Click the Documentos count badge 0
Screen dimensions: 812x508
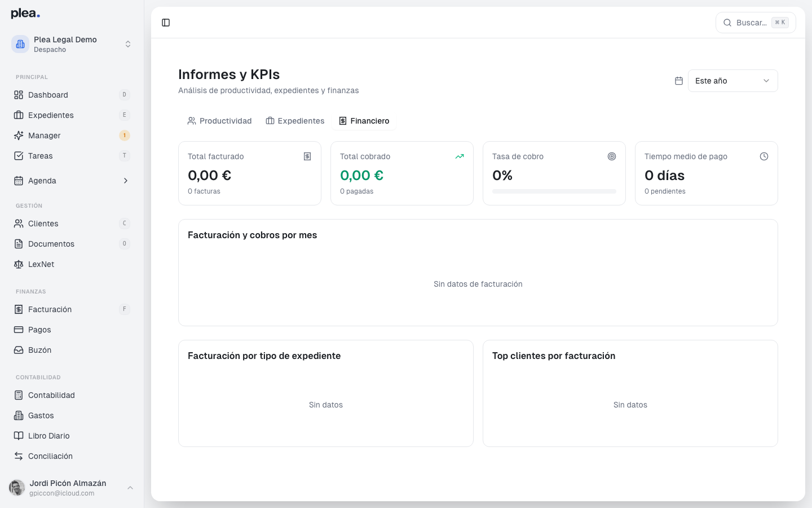125,244
